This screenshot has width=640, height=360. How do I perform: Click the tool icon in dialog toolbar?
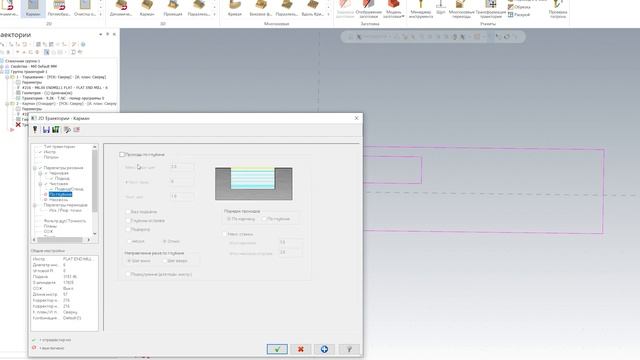click(35, 129)
